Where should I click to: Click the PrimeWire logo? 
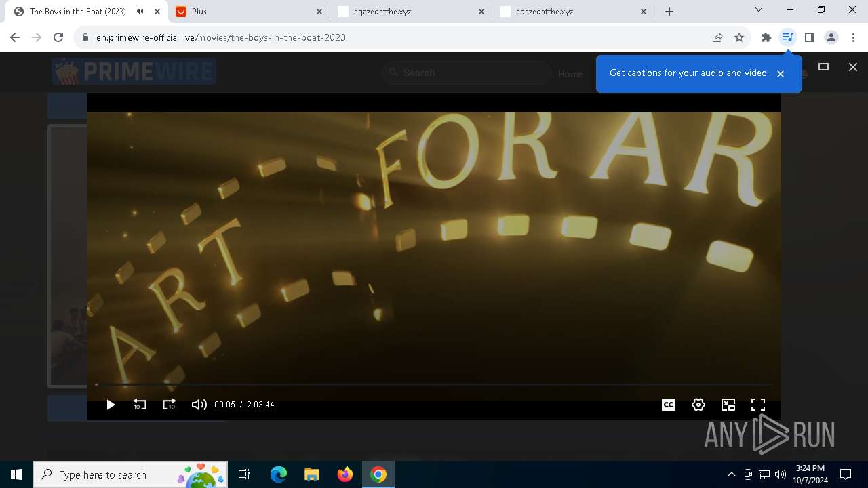tap(134, 71)
